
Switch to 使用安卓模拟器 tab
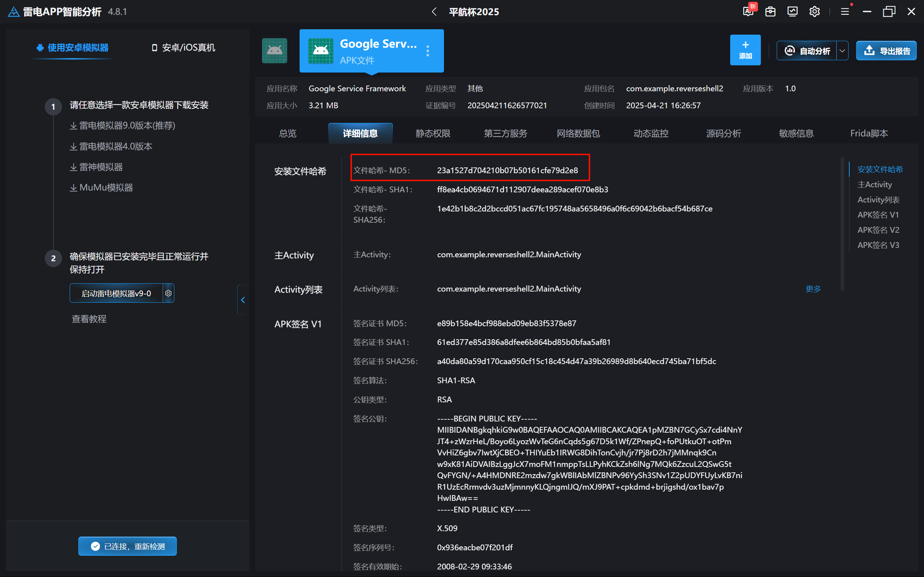pos(73,48)
